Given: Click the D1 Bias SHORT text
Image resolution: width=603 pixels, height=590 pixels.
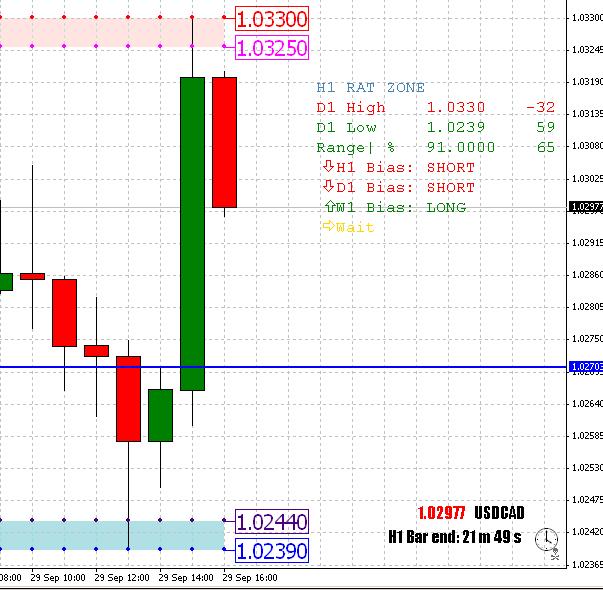Looking at the screenshot, I should 451,188.
